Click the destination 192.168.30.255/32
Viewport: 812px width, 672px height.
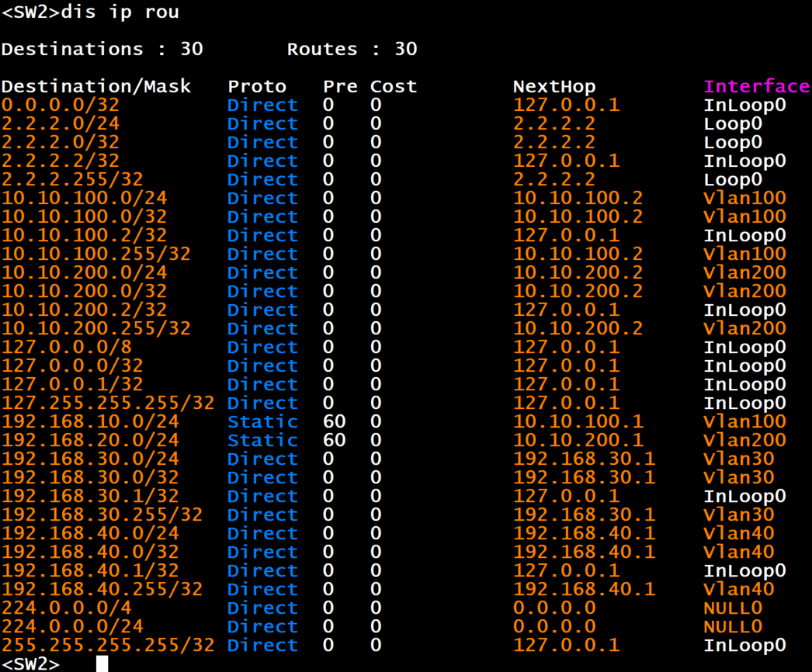tap(102, 514)
